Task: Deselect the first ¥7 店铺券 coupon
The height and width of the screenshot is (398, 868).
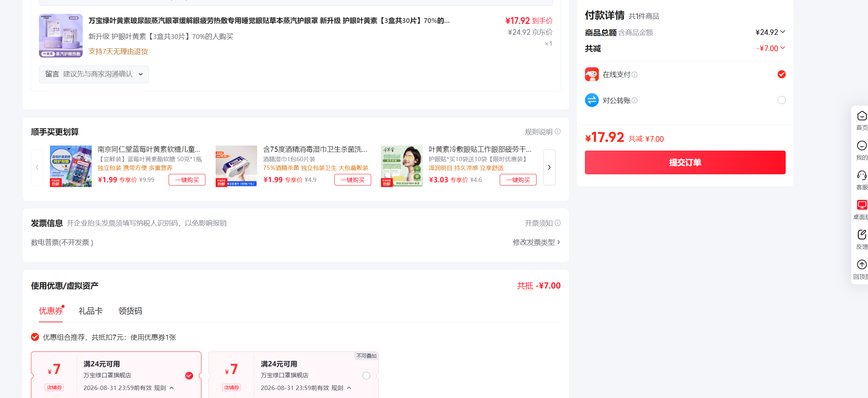Action: click(x=189, y=375)
